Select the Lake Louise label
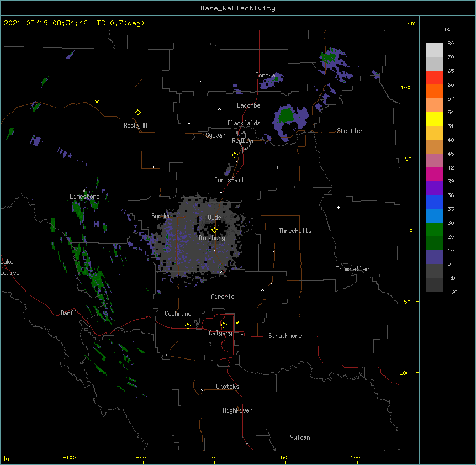 point(10,267)
